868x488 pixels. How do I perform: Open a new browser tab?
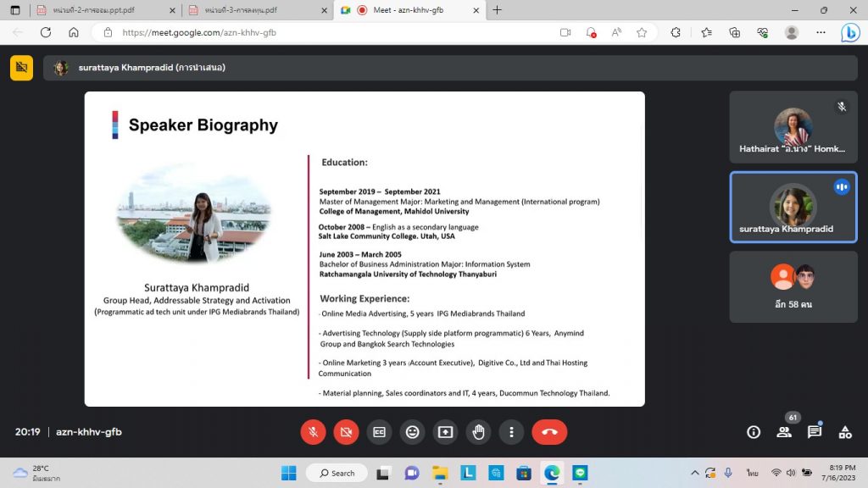pyautogui.click(x=497, y=10)
